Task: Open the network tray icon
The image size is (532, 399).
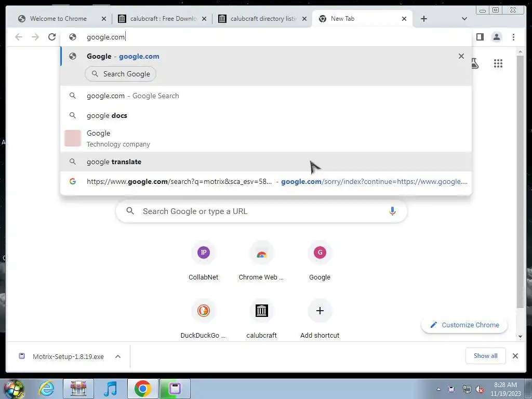Action: point(467,389)
